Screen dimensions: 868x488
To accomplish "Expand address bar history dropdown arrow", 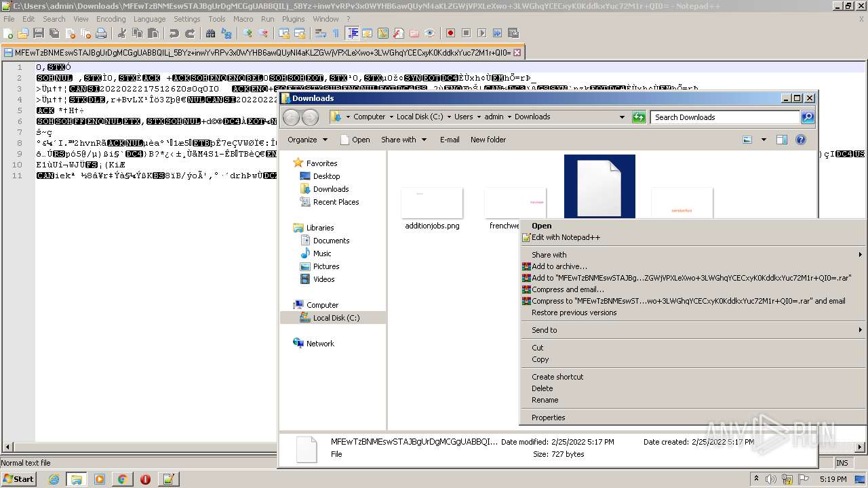I will tap(622, 117).
